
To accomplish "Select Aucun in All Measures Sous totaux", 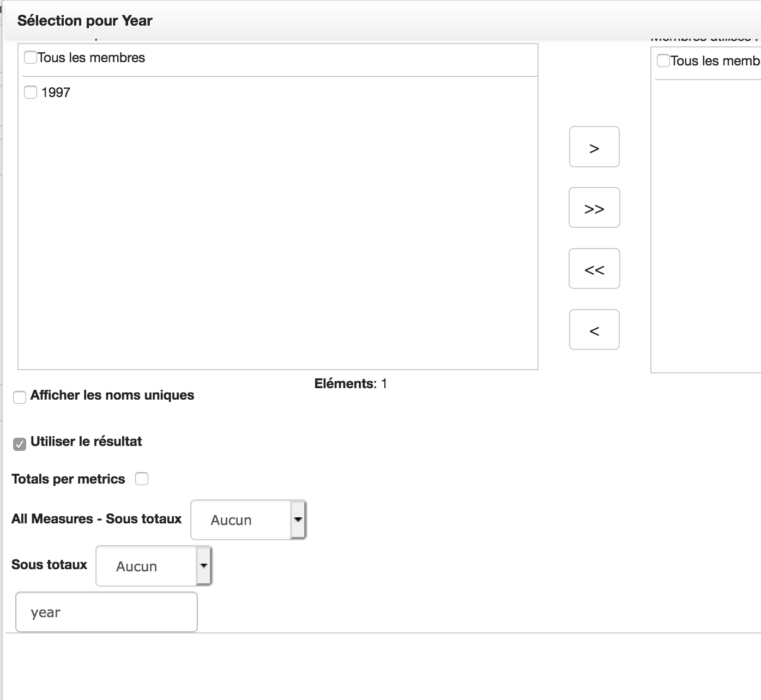I will pos(231,520).
